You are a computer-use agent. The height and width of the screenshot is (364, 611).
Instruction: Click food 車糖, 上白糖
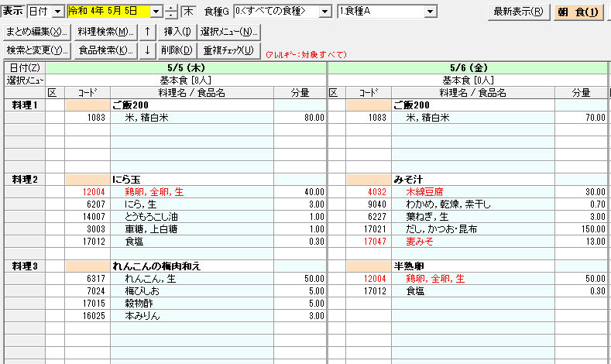pos(151,229)
